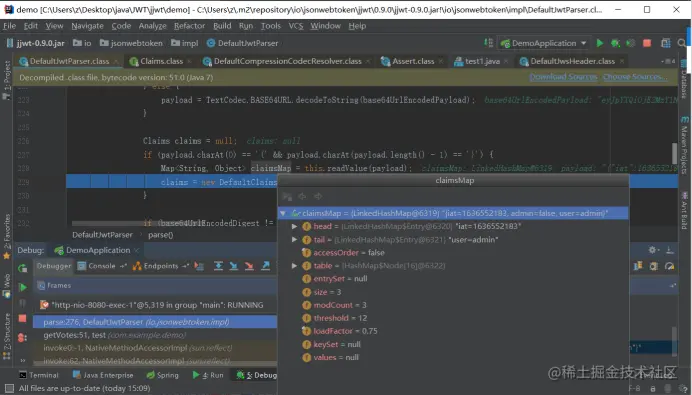This screenshot has width=692, height=395.
Task: Open the Spring tool window
Action: [x=162, y=375]
